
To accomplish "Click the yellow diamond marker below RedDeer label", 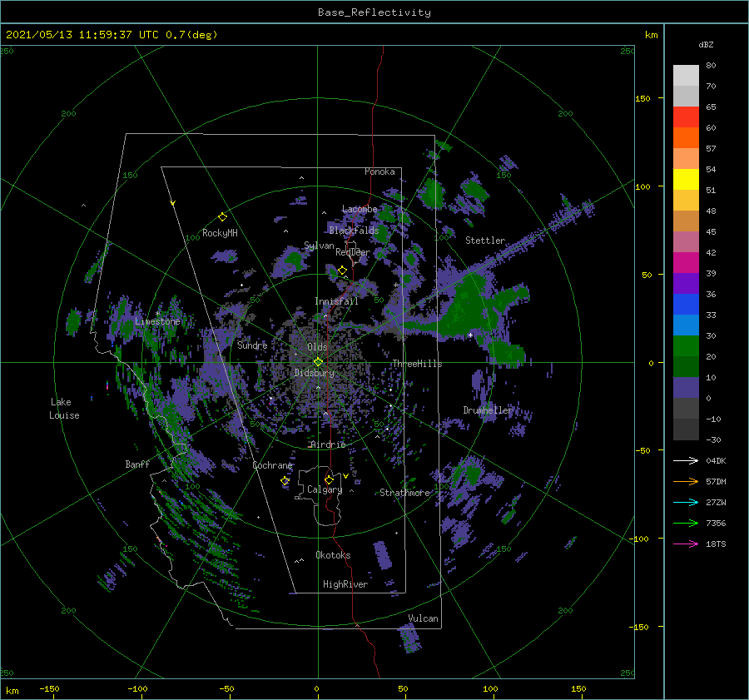I will coord(342,271).
